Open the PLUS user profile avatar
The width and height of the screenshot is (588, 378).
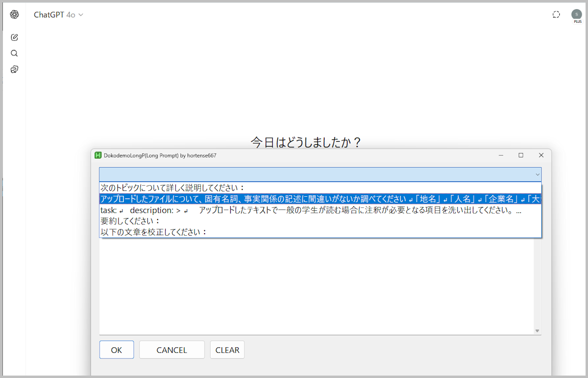(x=577, y=15)
